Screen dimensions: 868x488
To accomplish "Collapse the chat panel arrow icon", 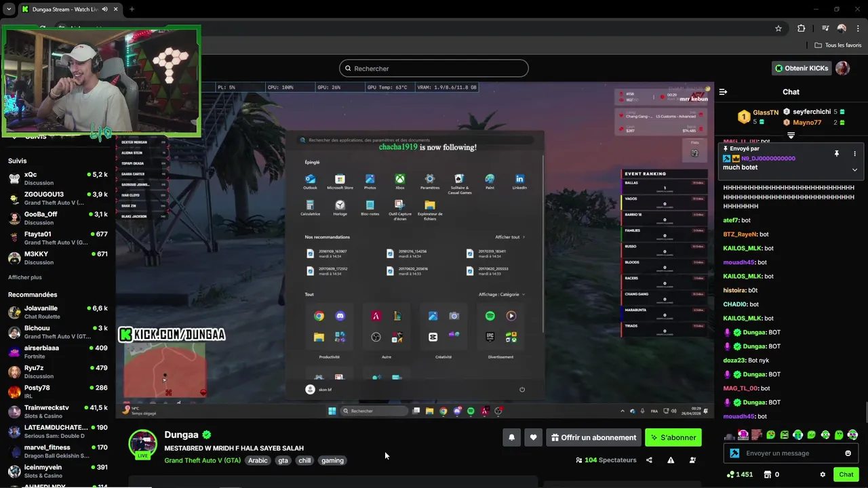I will 723,91.
